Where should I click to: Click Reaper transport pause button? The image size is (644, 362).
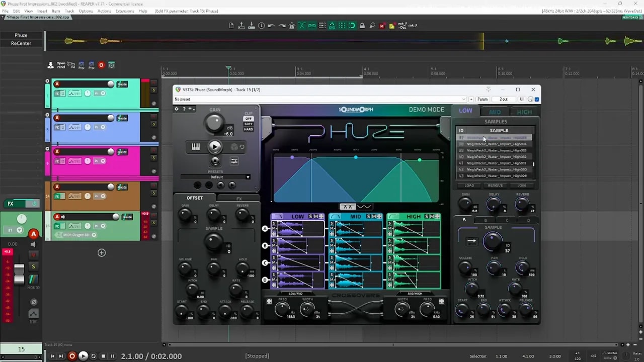click(x=112, y=356)
